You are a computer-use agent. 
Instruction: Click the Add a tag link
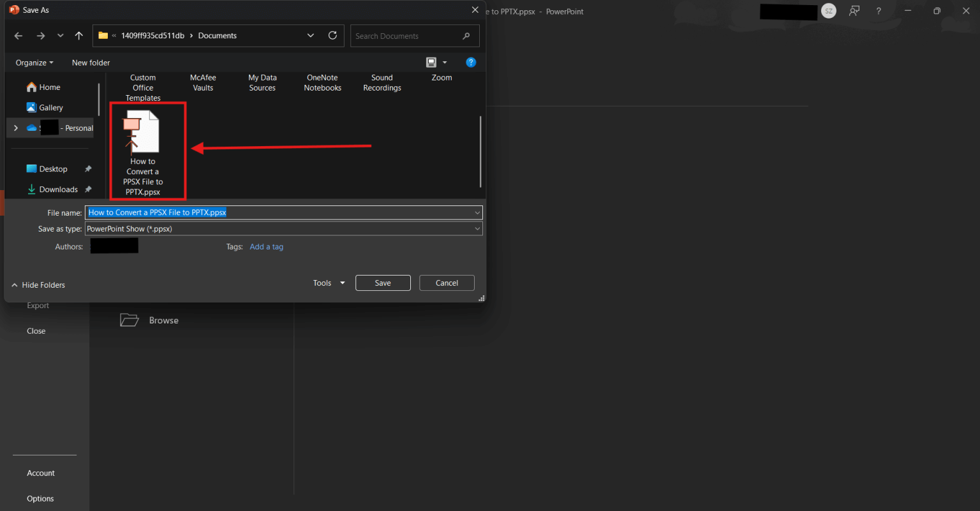pyautogui.click(x=267, y=247)
